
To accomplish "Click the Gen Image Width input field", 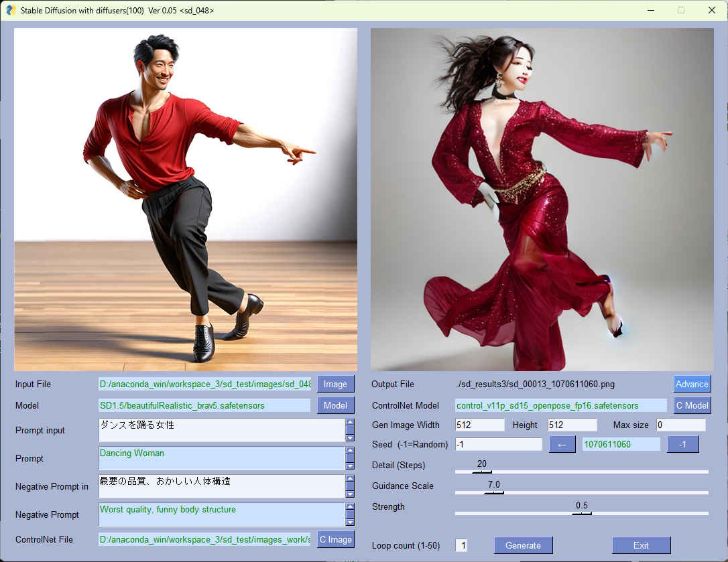I will click(479, 425).
